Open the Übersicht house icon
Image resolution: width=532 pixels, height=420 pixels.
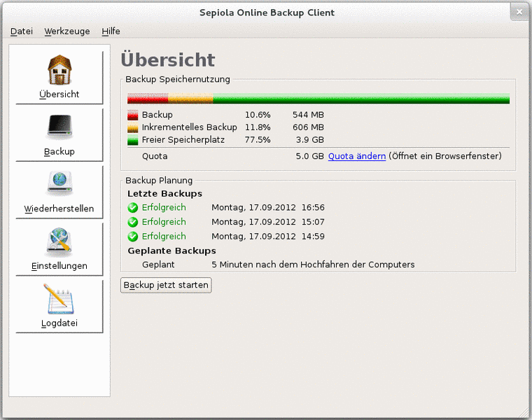[x=59, y=69]
